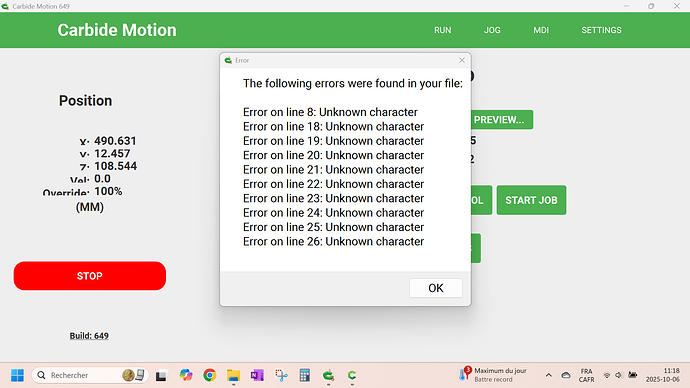Screen dimensions: 690x388
Task: Click the OneDrive cloud tray icon
Action: click(x=566, y=375)
